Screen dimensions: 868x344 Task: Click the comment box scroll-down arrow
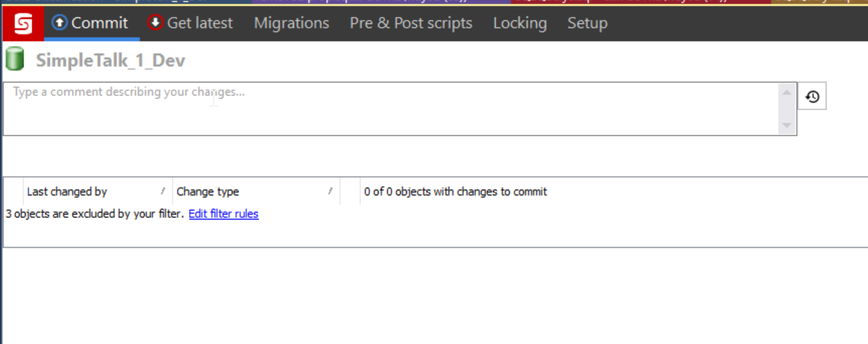point(786,126)
